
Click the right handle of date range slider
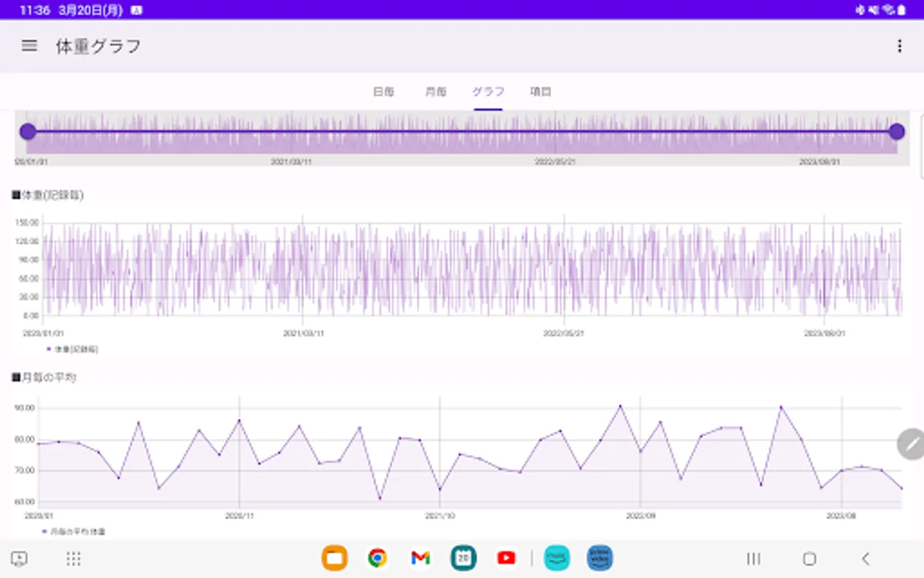(x=896, y=132)
